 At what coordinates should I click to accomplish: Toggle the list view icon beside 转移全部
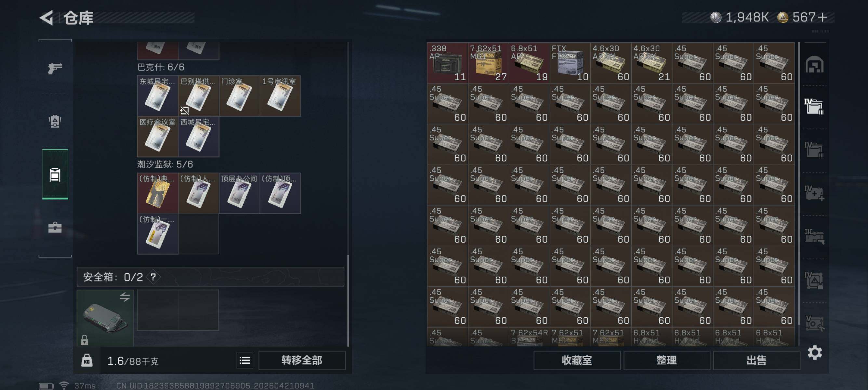click(245, 360)
